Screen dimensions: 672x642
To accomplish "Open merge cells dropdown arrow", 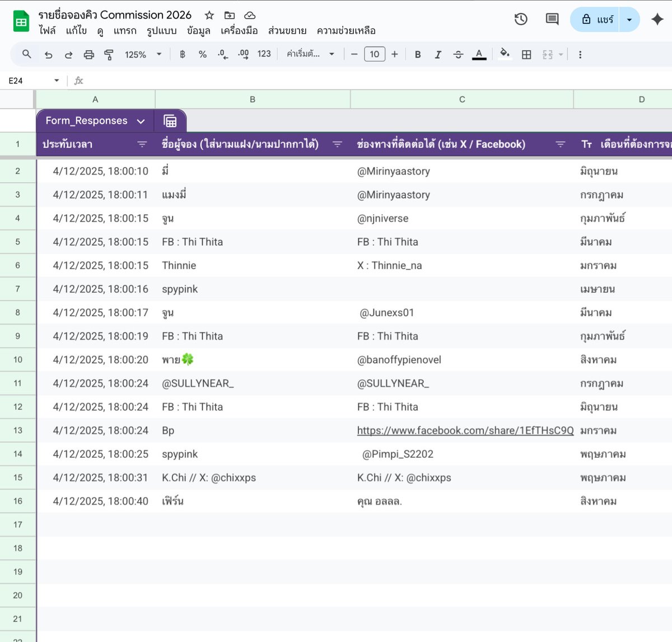I will coord(561,54).
